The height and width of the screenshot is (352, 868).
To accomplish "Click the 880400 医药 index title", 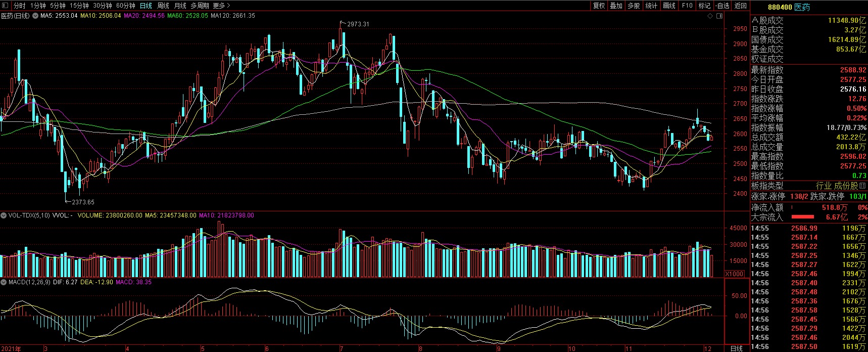I will click(x=789, y=7).
